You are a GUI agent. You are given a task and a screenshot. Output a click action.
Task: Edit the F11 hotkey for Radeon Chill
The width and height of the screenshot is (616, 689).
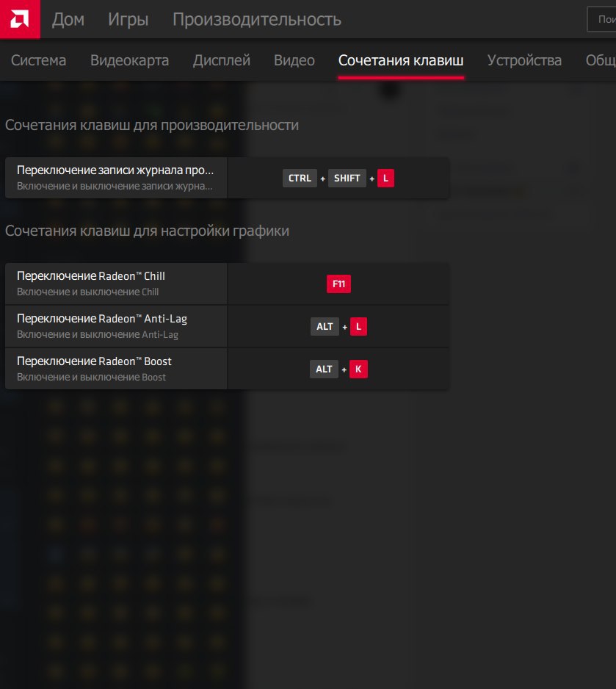click(x=338, y=284)
